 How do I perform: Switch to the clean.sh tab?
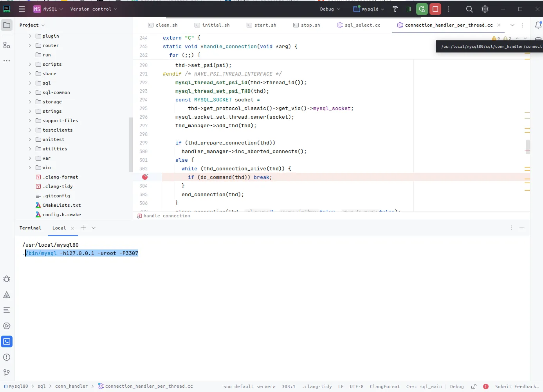click(163, 25)
